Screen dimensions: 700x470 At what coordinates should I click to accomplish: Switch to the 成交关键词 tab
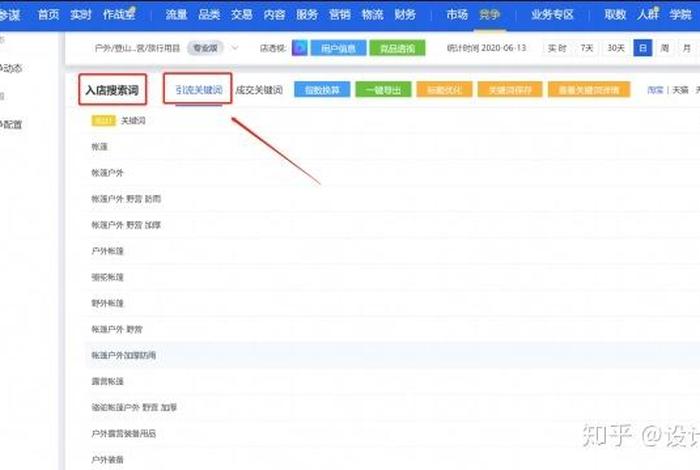tap(259, 90)
